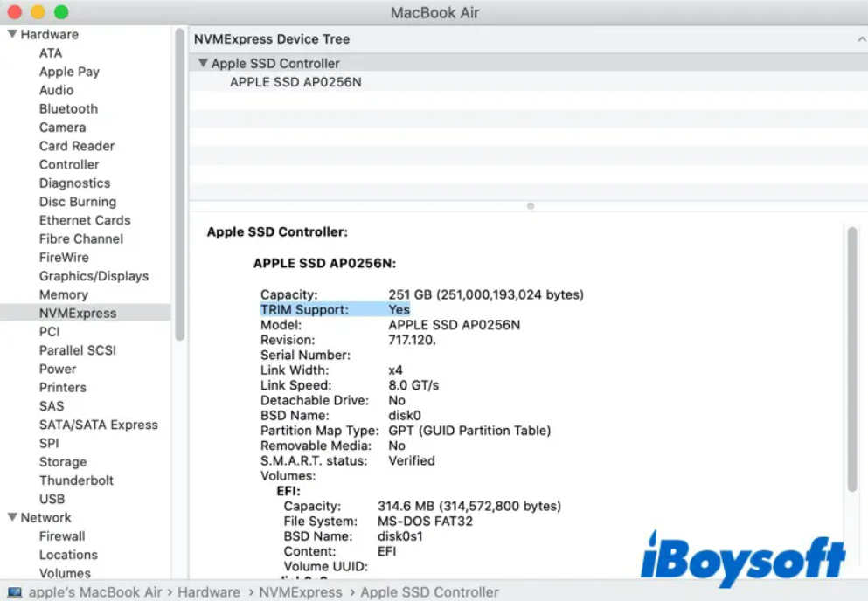The image size is (868, 601).
Task: Select Camera in the sidebar
Action: point(62,128)
